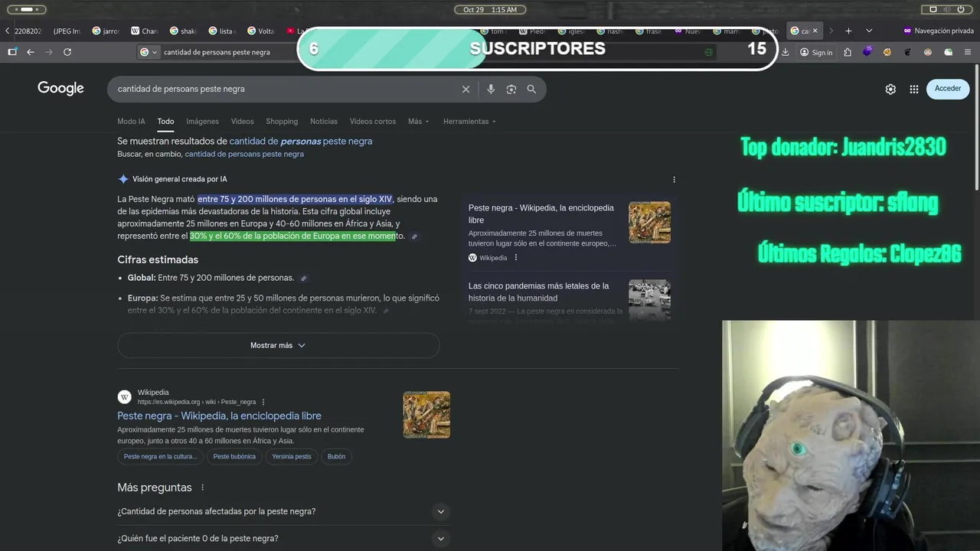Go to the Google logo homepage

point(60,89)
